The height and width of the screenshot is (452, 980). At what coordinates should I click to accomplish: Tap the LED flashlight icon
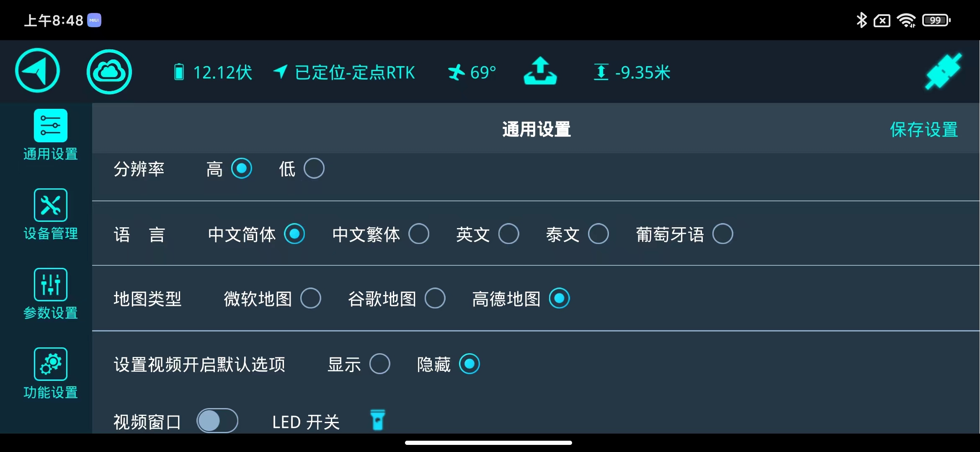pyautogui.click(x=378, y=420)
